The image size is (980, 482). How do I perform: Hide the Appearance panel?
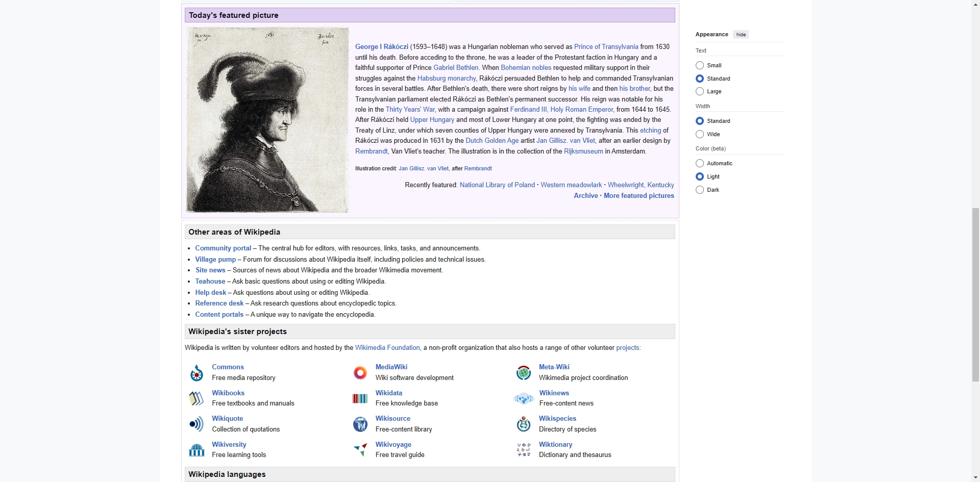tap(741, 35)
